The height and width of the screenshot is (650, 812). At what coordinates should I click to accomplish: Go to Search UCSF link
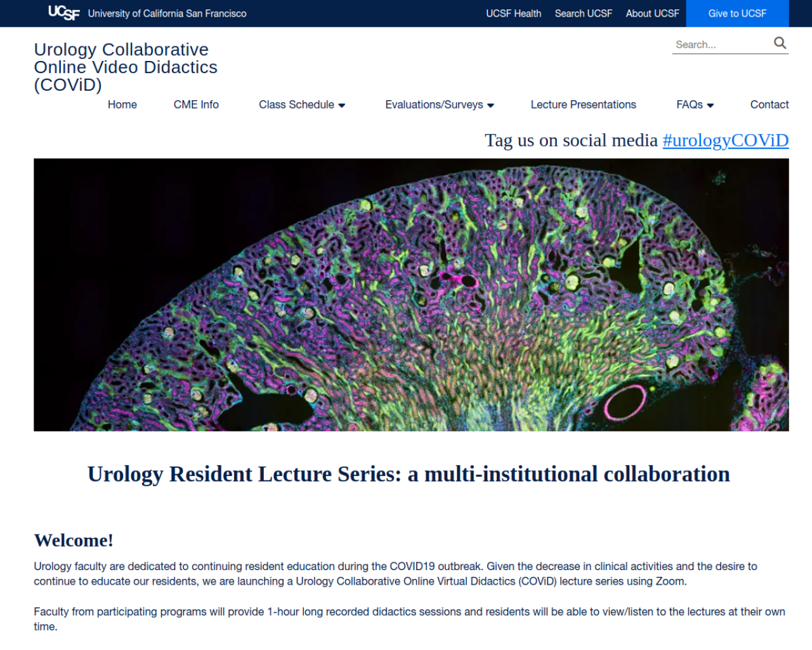pos(583,13)
